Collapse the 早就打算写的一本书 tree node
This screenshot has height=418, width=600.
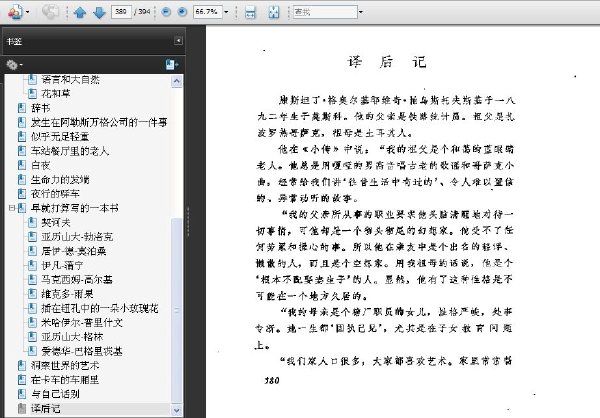point(12,208)
